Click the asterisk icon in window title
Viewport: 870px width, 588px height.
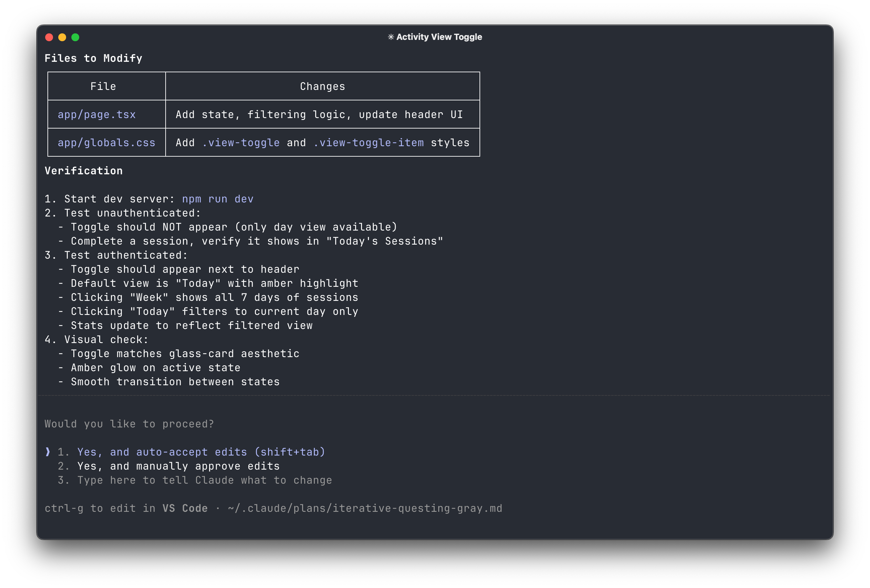point(391,37)
